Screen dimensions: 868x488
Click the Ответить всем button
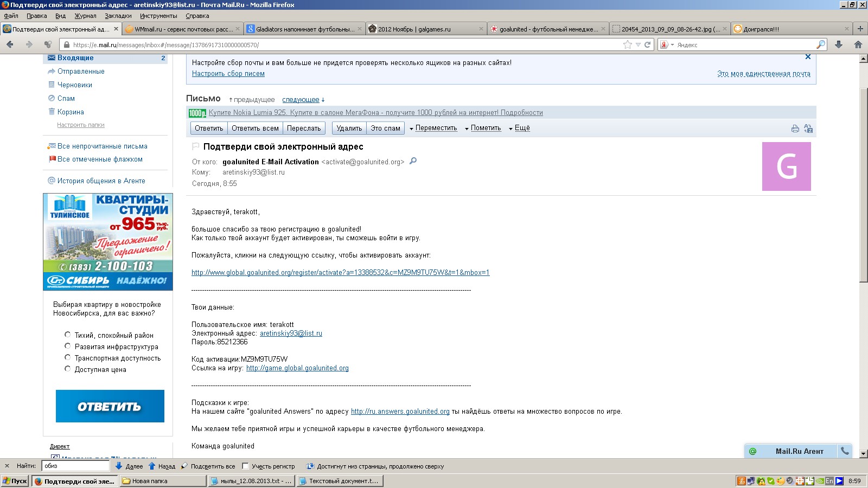[255, 129]
